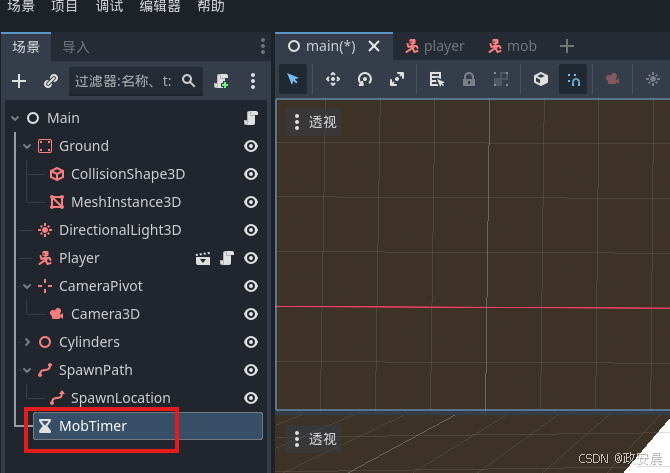Select the MobTimer node
Image resolution: width=670 pixels, height=473 pixels.
[x=147, y=426]
